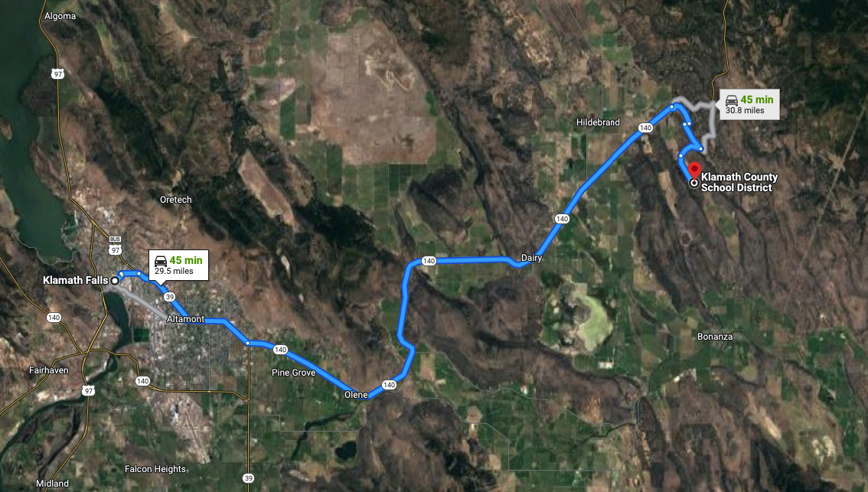
Task: Click the BUS 97 highway shield
Action: point(115,247)
